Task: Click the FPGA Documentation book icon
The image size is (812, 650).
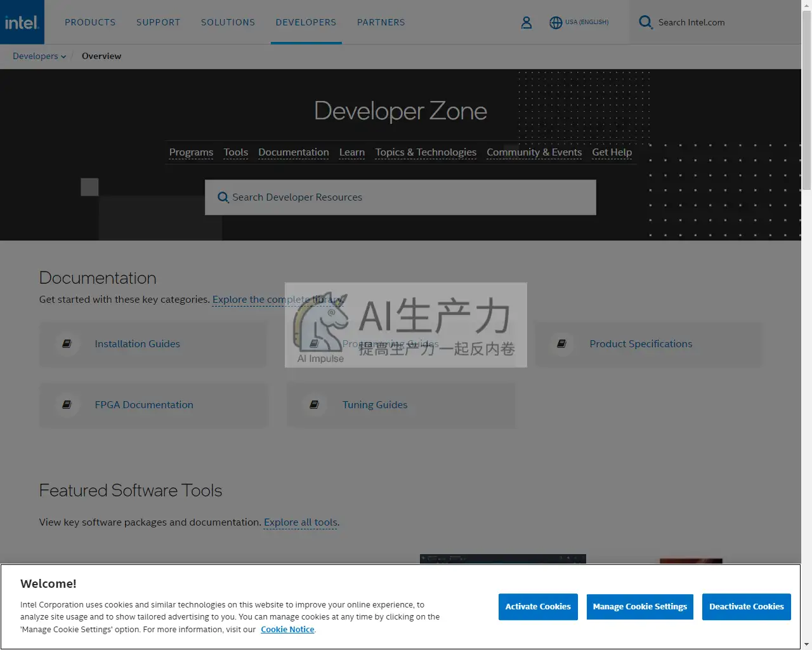Action: (x=67, y=404)
